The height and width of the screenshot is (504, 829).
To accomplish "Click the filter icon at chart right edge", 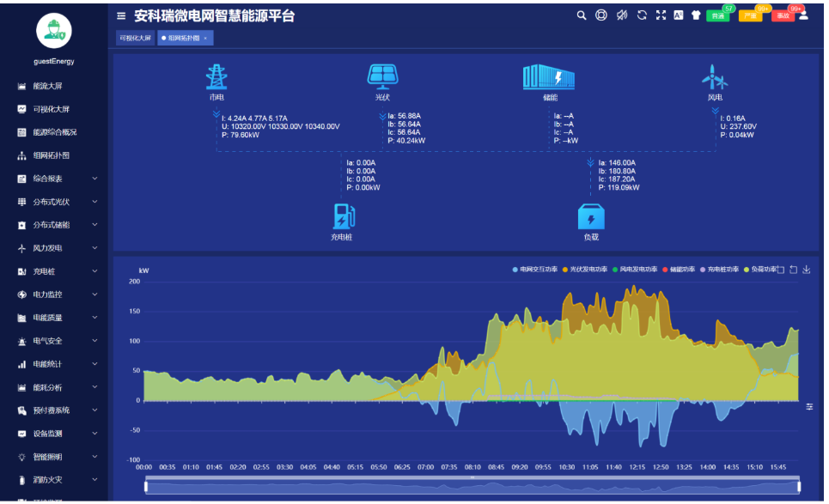I will (809, 407).
